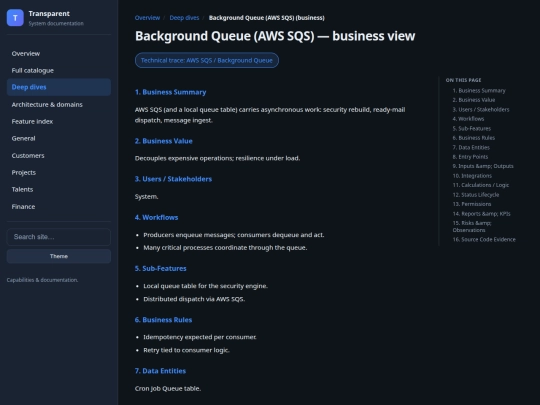540x405 pixels.
Task: Click the 5. Sub-Features heading
Action: (x=160, y=268)
